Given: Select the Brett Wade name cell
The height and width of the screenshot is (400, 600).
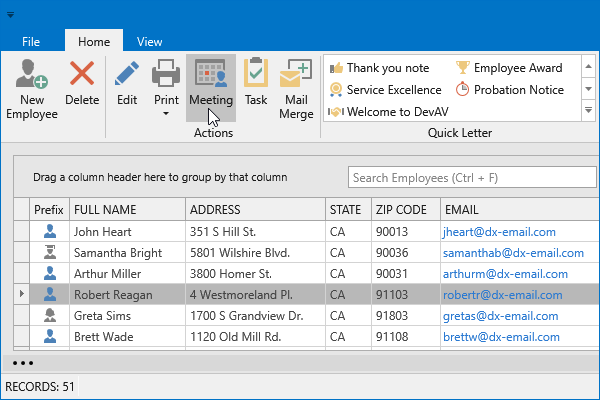Looking at the screenshot, I should click(x=127, y=337).
